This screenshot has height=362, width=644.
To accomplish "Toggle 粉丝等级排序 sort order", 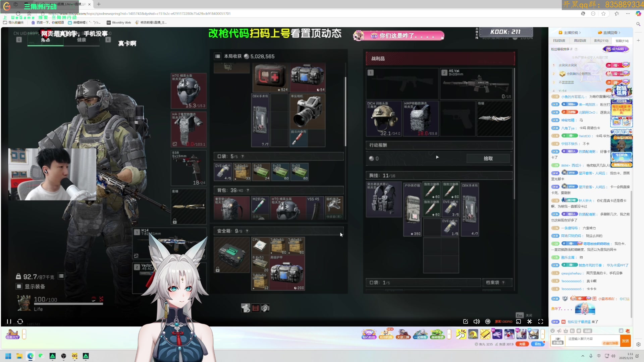I will pos(562,49).
